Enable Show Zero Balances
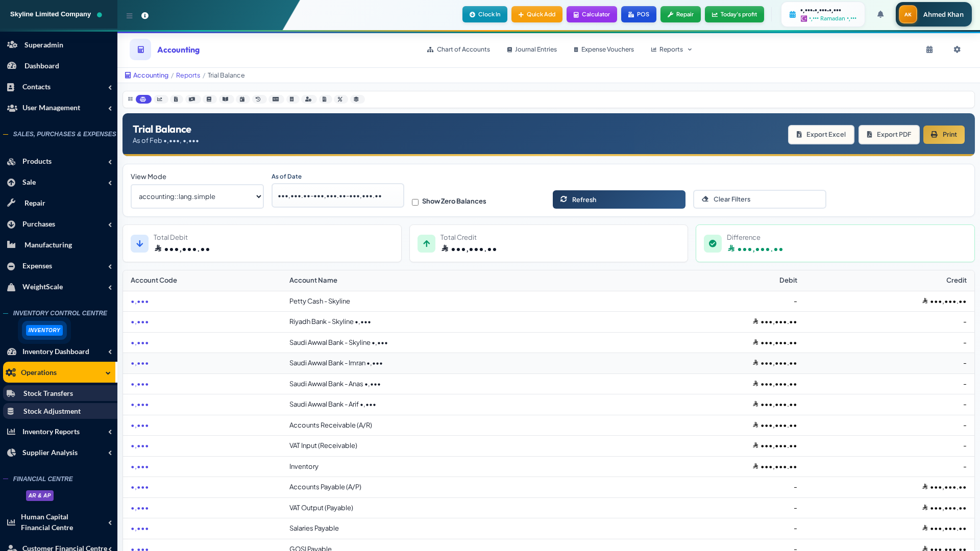 (x=415, y=202)
